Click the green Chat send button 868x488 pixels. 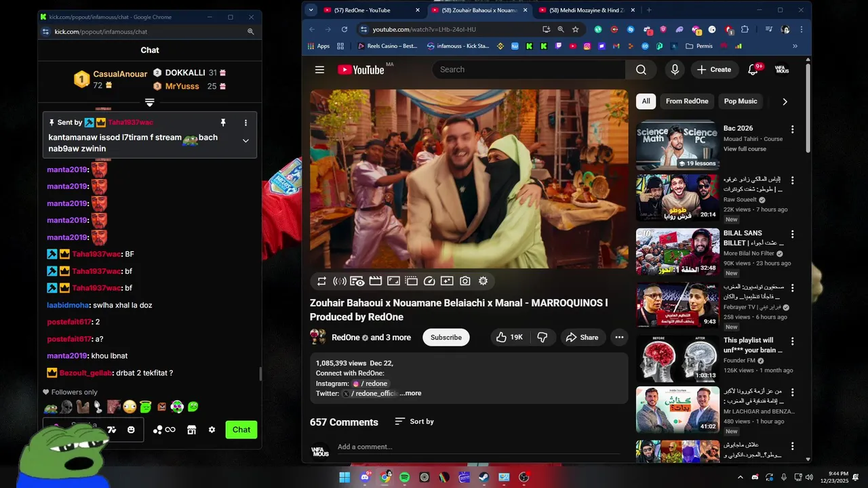[241, 430]
